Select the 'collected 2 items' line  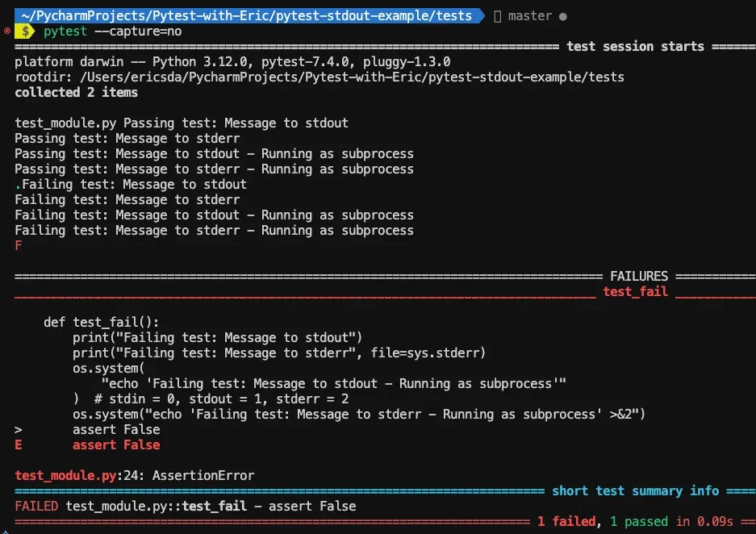76,93
